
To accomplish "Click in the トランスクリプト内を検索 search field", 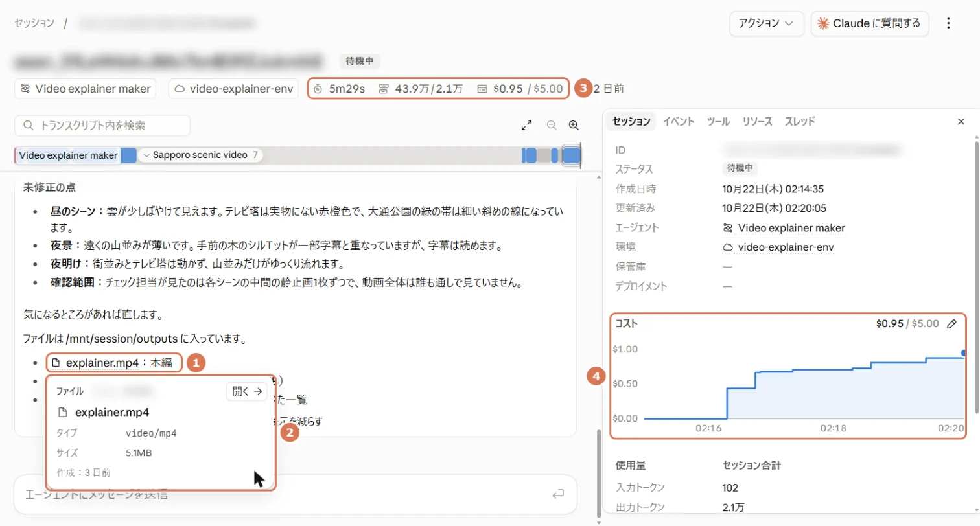I will click(102, 126).
